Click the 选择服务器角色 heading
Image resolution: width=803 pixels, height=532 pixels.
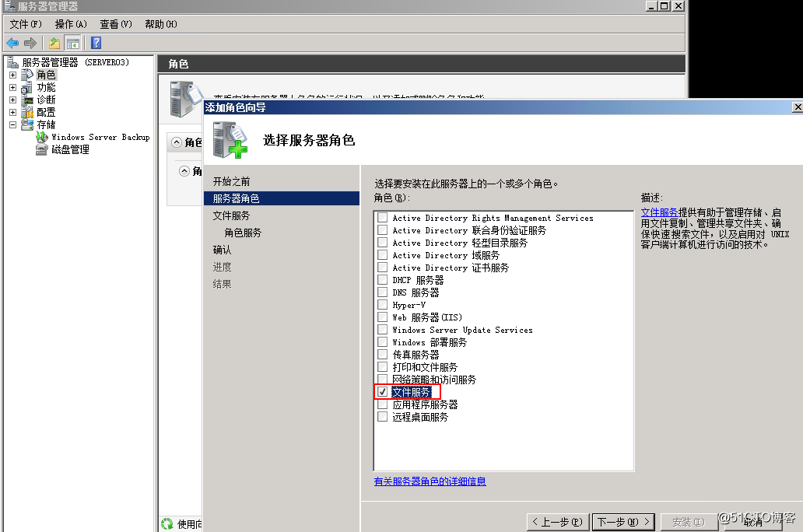[x=309, y=140]
